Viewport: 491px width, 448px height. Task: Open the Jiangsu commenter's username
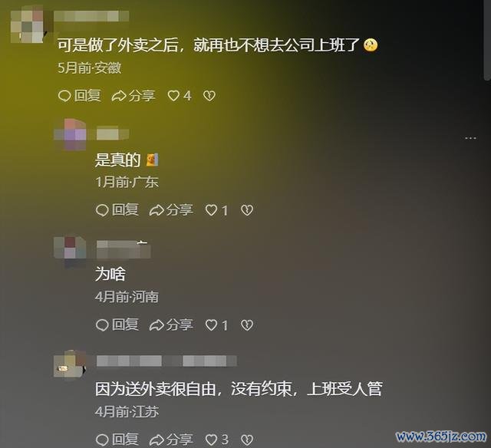tap(166, 361)
